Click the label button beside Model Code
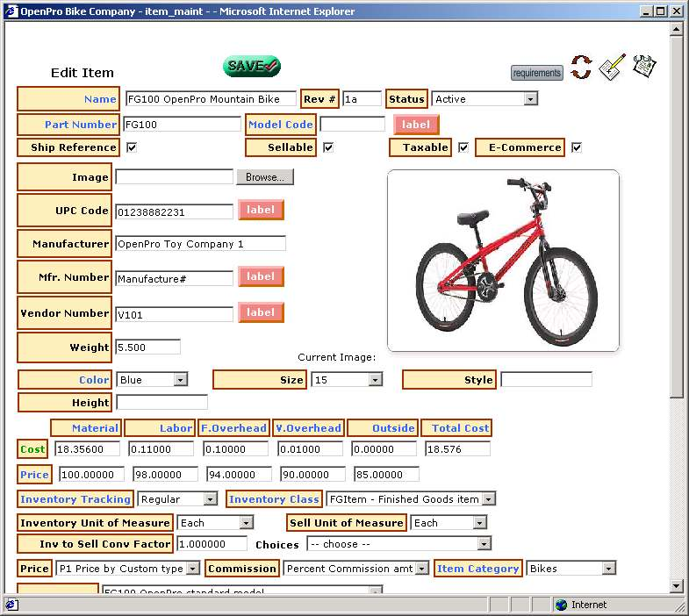Screen dimensions: 689x616 tap(416, 125)
